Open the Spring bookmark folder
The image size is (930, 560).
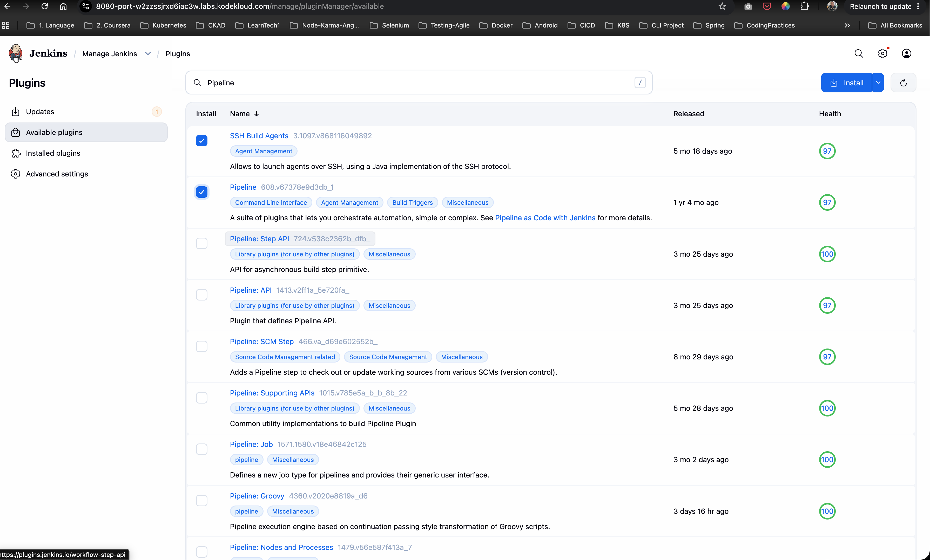click(x=709, y=25)
